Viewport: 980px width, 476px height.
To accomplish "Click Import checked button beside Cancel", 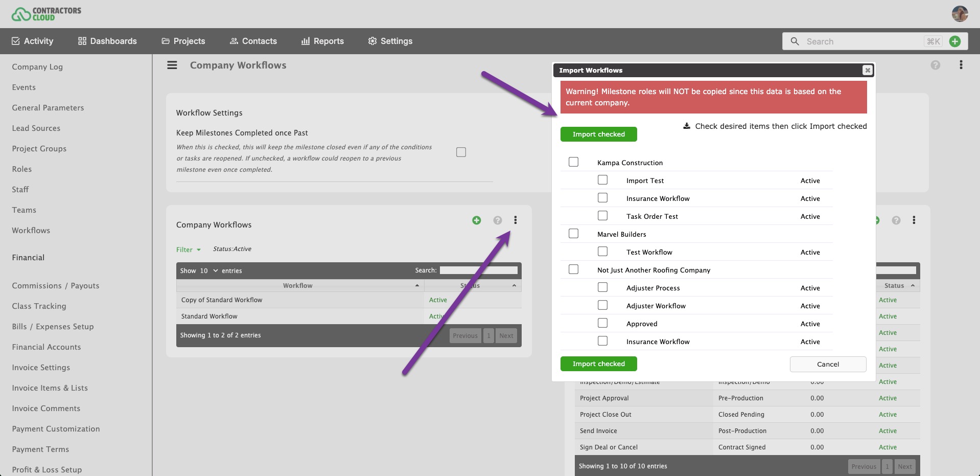I will [599, 364].
